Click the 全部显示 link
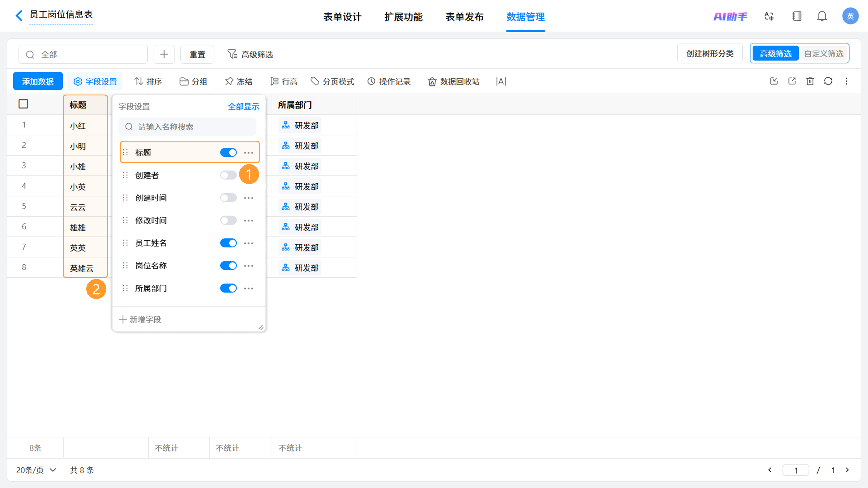This screenshot has width=868, height=488. coord(243,107)
